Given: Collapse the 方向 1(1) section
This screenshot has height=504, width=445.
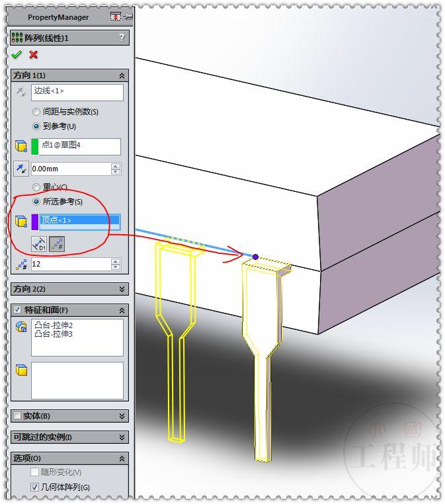Looking at the screenshot, I should (122, 76).
